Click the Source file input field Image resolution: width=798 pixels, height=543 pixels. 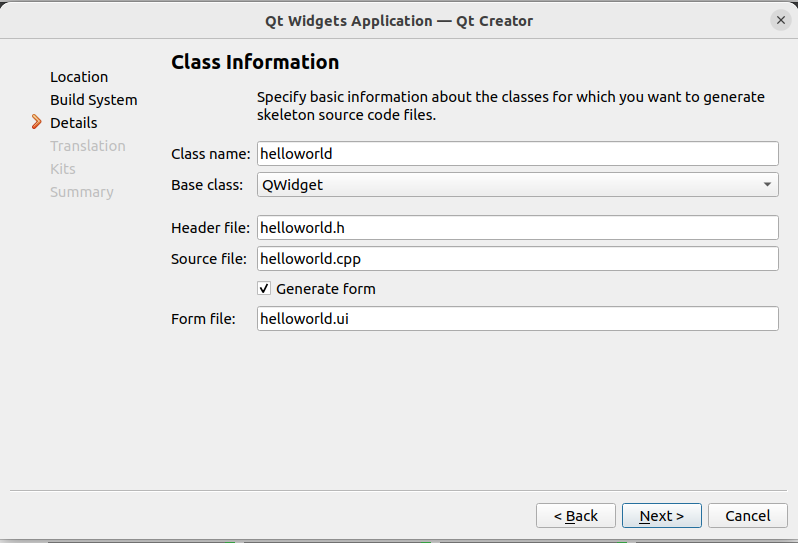(x=518, y=259)
